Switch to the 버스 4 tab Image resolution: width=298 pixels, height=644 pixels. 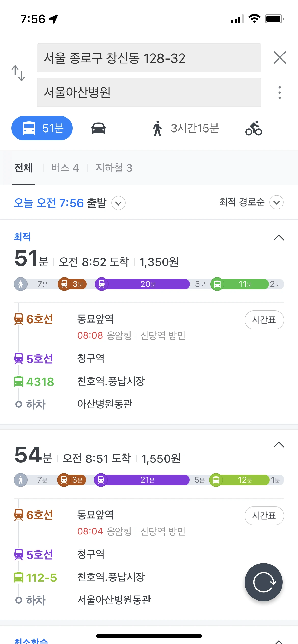tap(65, 168)
